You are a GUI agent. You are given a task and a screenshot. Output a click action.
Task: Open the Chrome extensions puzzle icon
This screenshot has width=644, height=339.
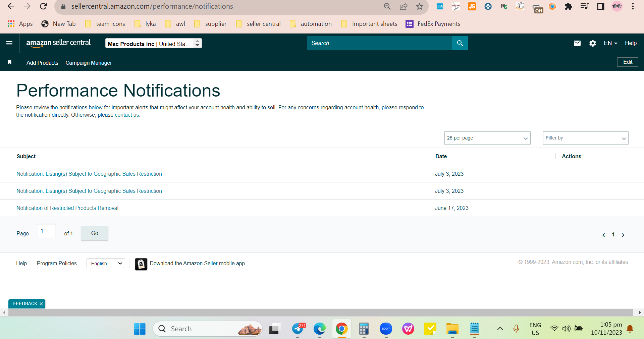(568, 6)
